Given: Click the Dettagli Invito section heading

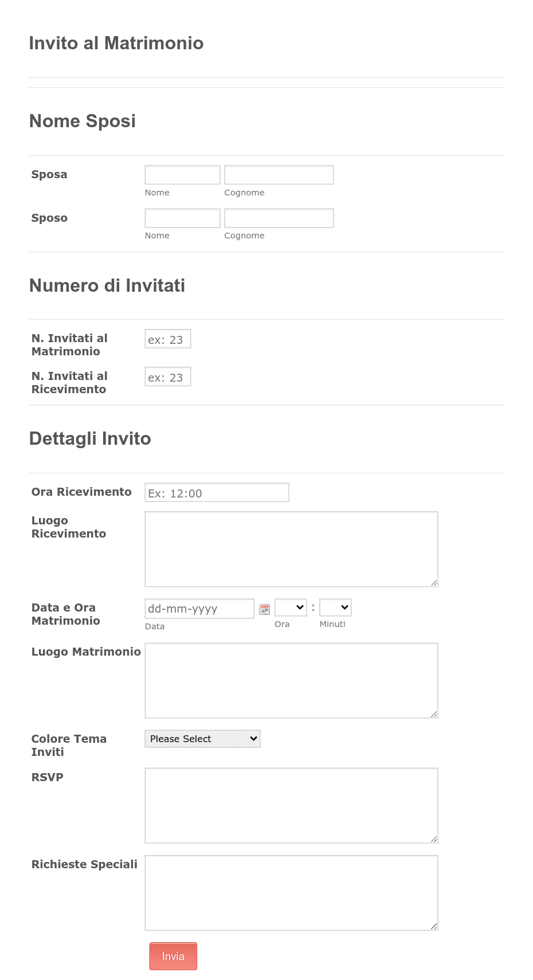Looking at the screenshot, I should [x=90, y=438].
